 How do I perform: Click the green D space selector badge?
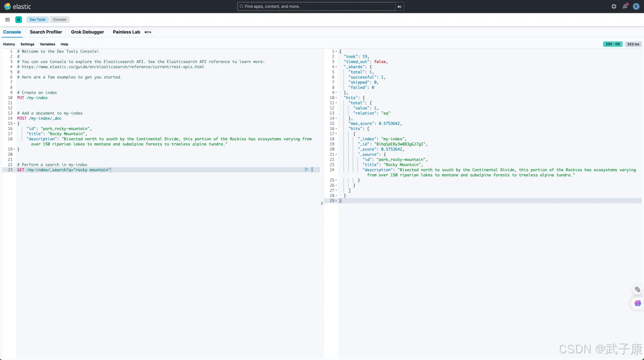(x=18, y=20)
